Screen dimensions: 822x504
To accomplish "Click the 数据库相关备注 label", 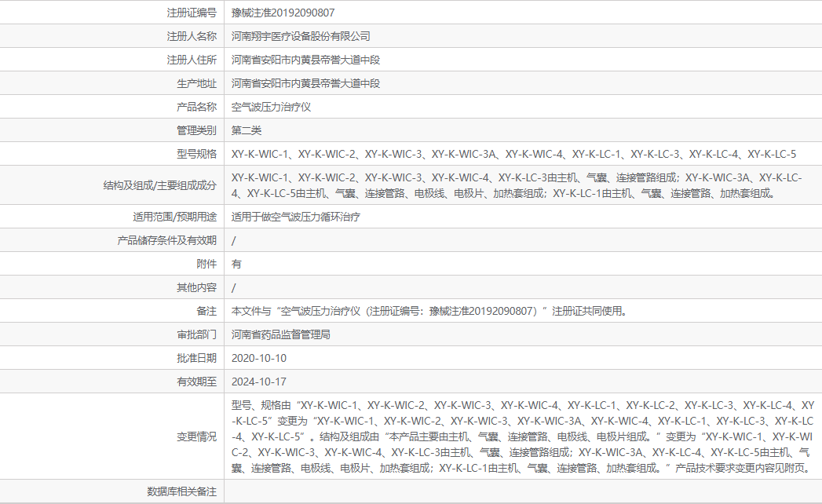I will (181, 491).
